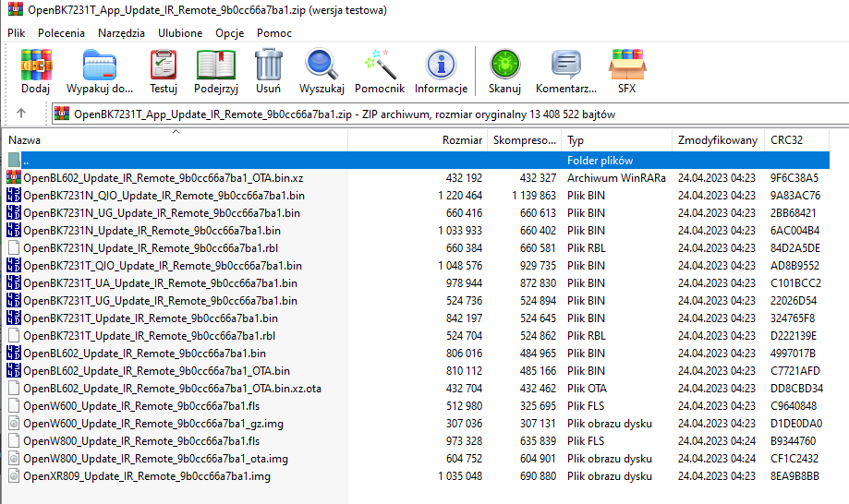Screen dimensions: 849x504
Task: Open the Podejrzyj viewer icon
Action: point(216,65)
